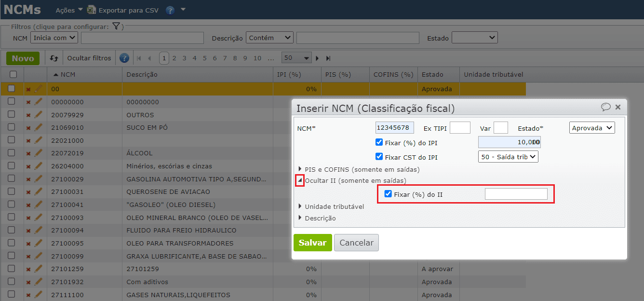Click the refresh list icon
Screen dimensions: 644x301
54,58
